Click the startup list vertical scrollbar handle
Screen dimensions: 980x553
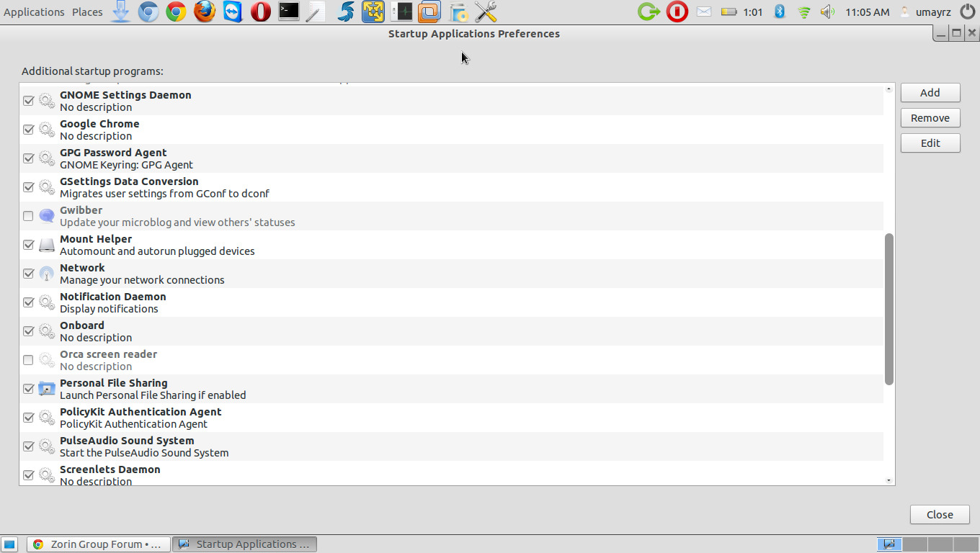coord(888,309)
